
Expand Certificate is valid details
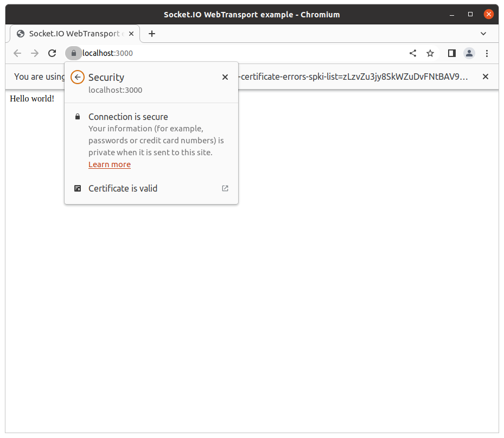123,188
